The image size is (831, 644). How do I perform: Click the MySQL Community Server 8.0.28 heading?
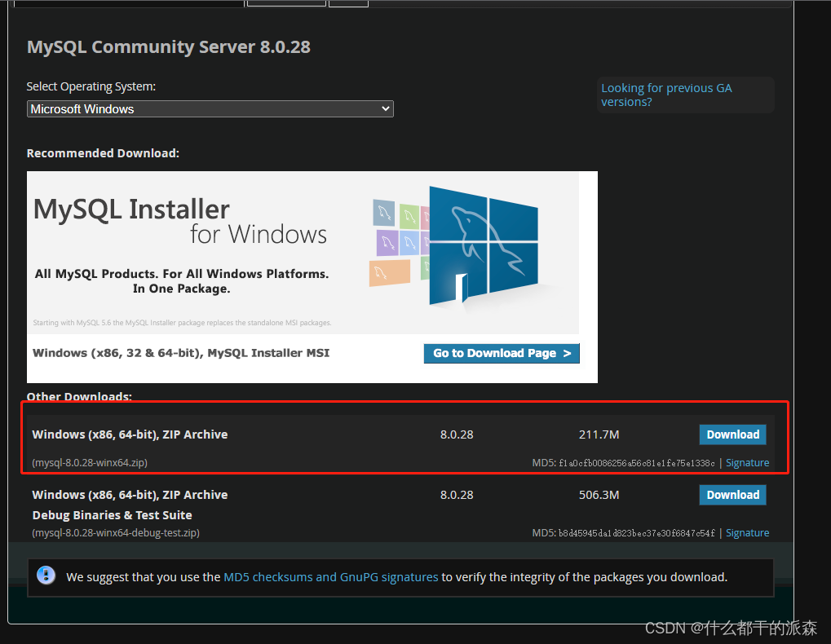(169, 47)
